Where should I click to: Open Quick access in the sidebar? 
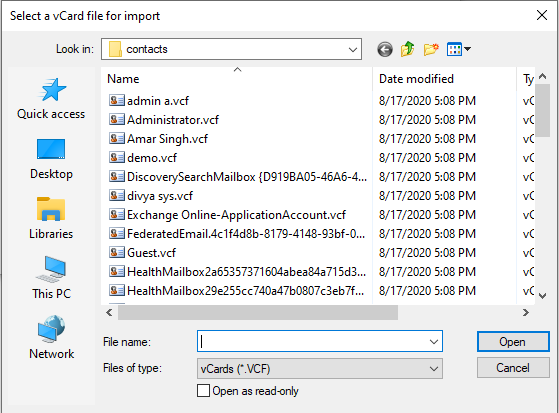pyautogui.click(x=51, y=98)
